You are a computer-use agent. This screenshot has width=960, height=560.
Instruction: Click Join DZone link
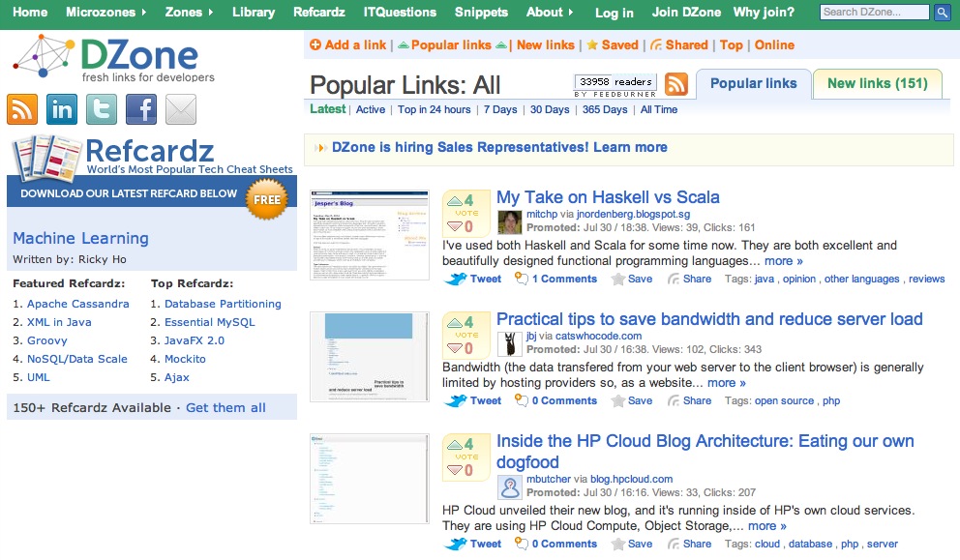coord(686,13)
